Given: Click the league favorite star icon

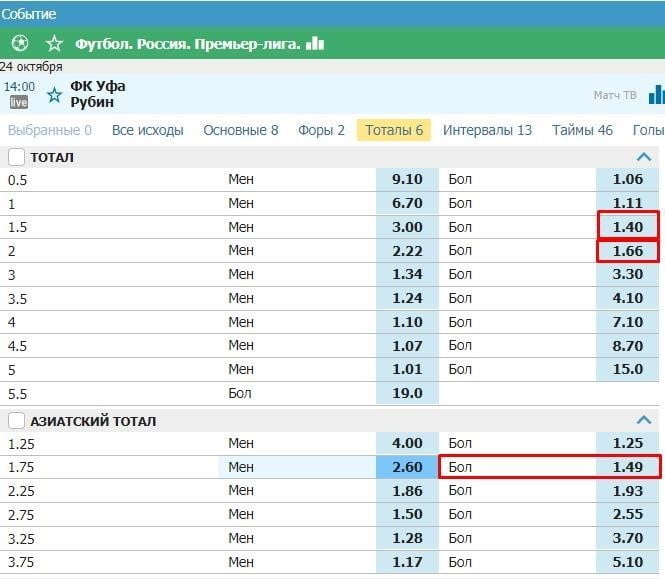Looking at the screenshot, I should click(54, 44).
